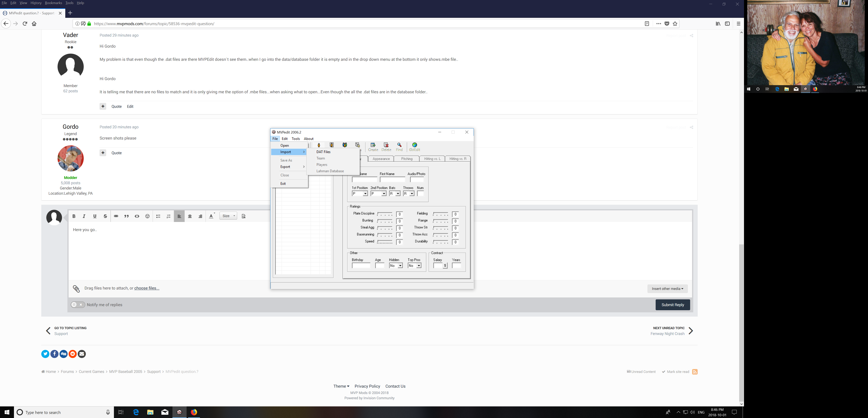This screenshot has width=868, height=418.
Task: Click the editor preview icon
Action: coord(244,216)
